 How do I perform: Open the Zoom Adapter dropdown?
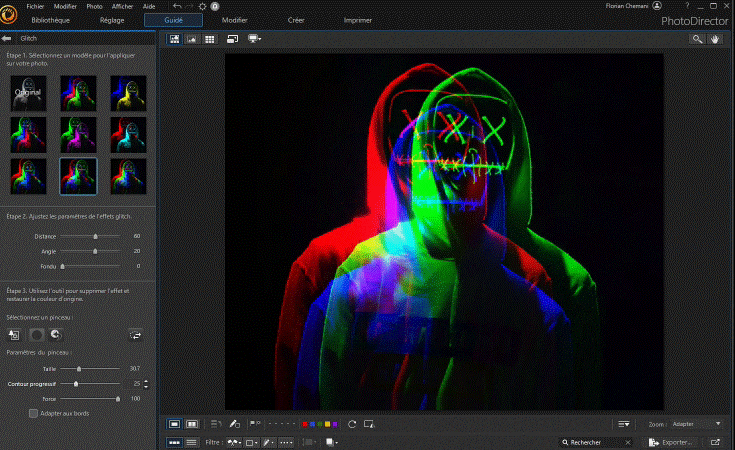pos(696,424)
